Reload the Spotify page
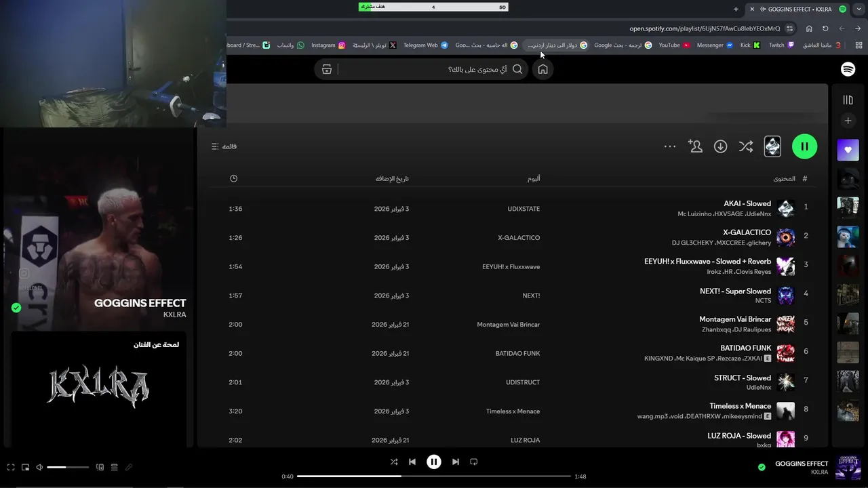Viewport: 868px width, 488px height. point(825,28)
